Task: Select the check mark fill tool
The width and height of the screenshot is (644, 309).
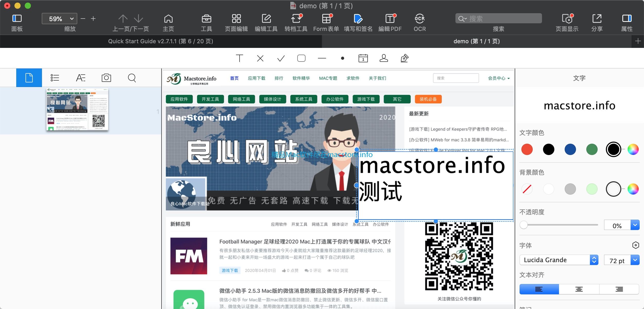Action: point(281,58)
